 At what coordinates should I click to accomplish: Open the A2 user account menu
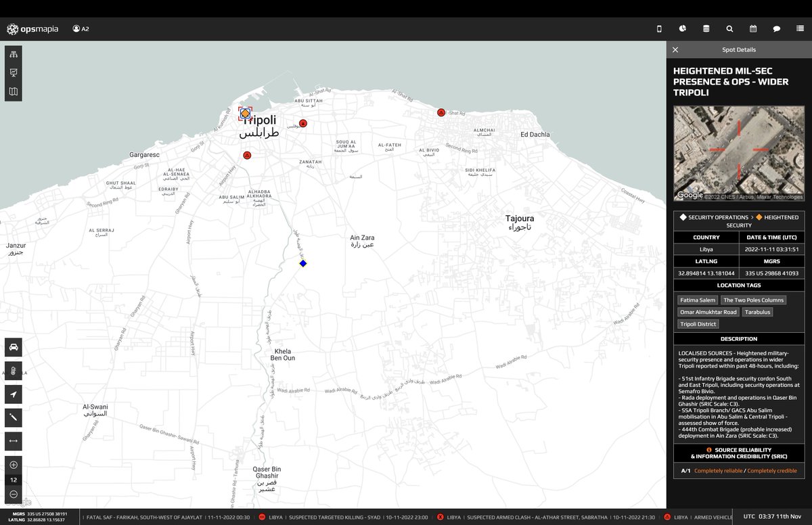click(81, 29)
